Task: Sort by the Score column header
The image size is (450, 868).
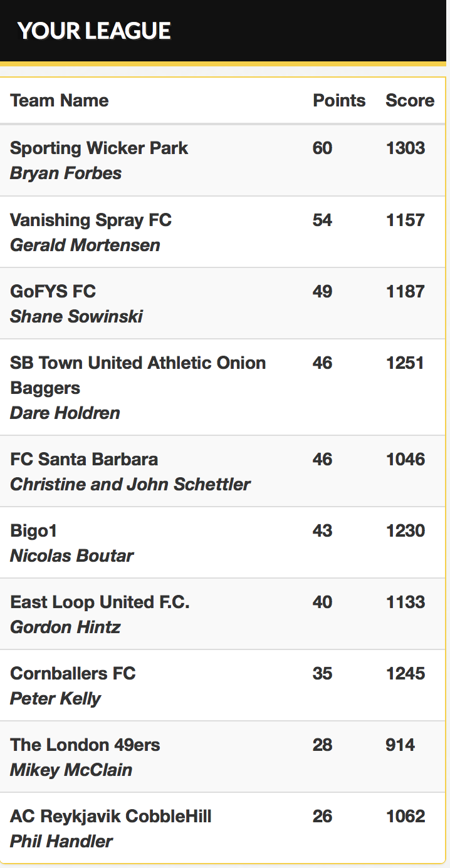Action: pyautogui.click(x=410, y=100)
